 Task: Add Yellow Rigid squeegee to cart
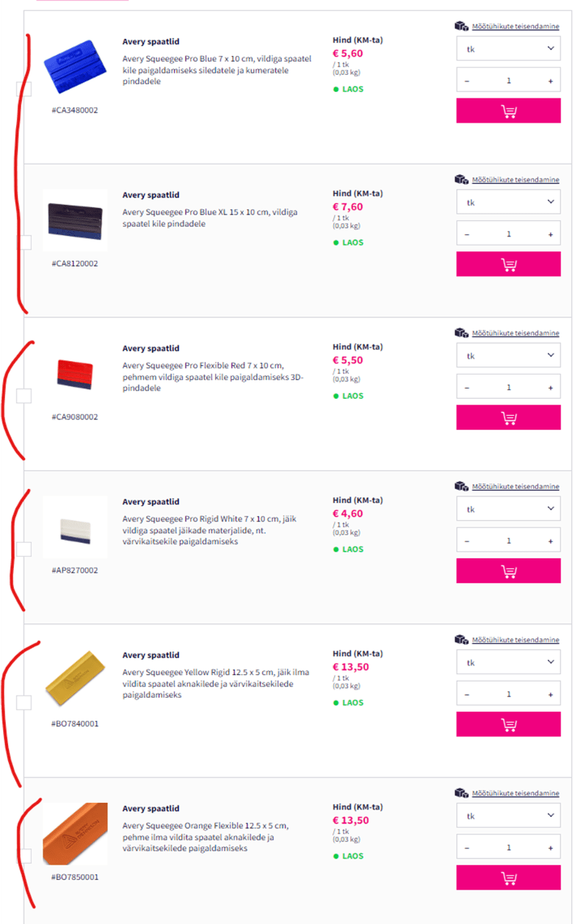(x=508, y=725)
